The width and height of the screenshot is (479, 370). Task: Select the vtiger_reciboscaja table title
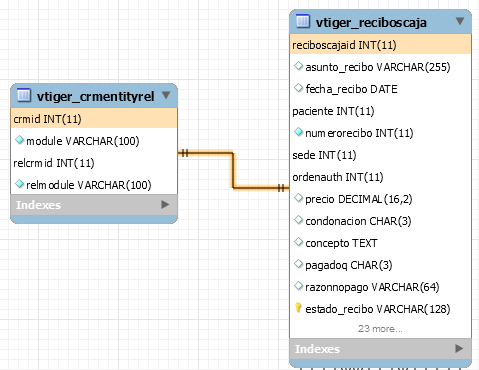coord(371,22)
